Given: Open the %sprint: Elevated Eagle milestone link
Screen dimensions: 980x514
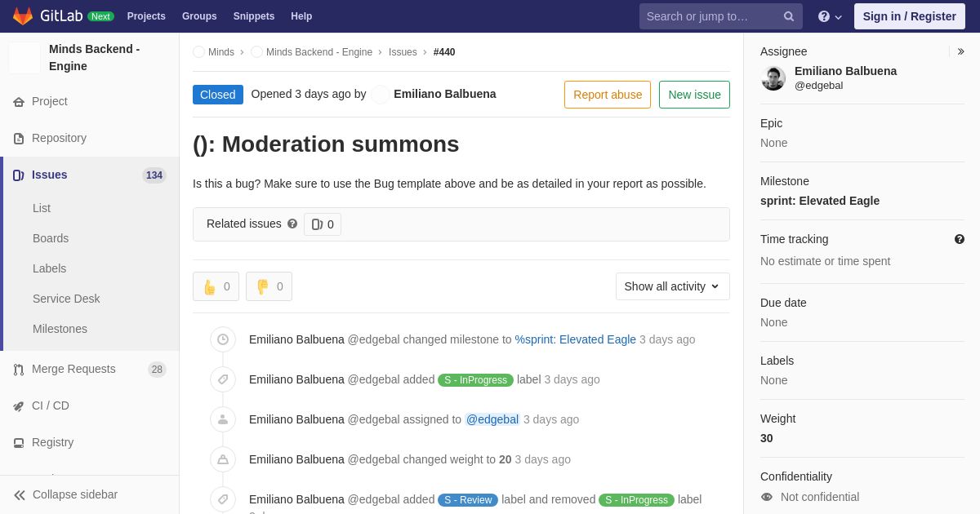Looking at the screenshot, I should tap(576, 339).
